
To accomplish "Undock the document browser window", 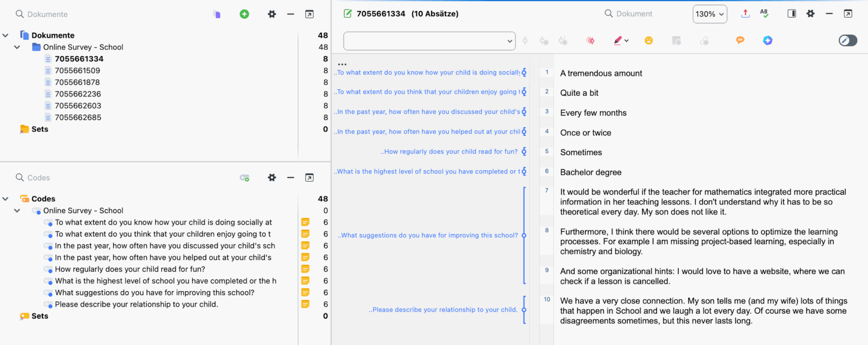I will (848, 13).
